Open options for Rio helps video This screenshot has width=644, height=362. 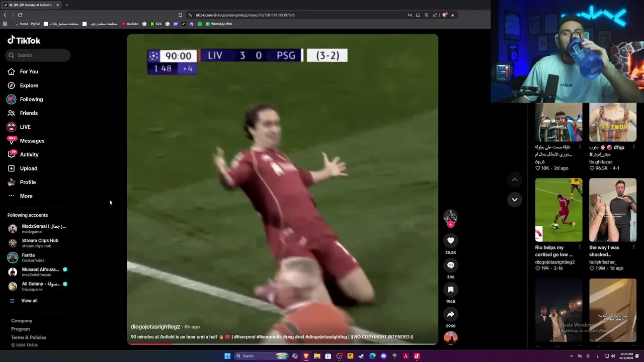click(x=580, y=247)
